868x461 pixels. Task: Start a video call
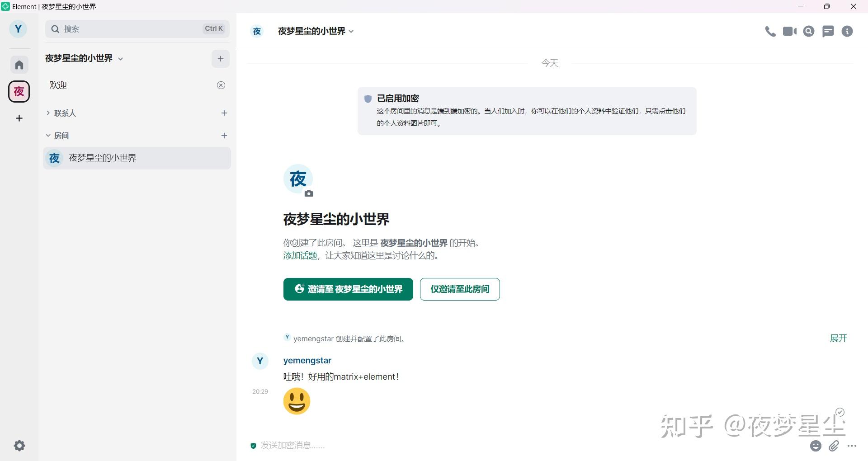pos(789,31)
